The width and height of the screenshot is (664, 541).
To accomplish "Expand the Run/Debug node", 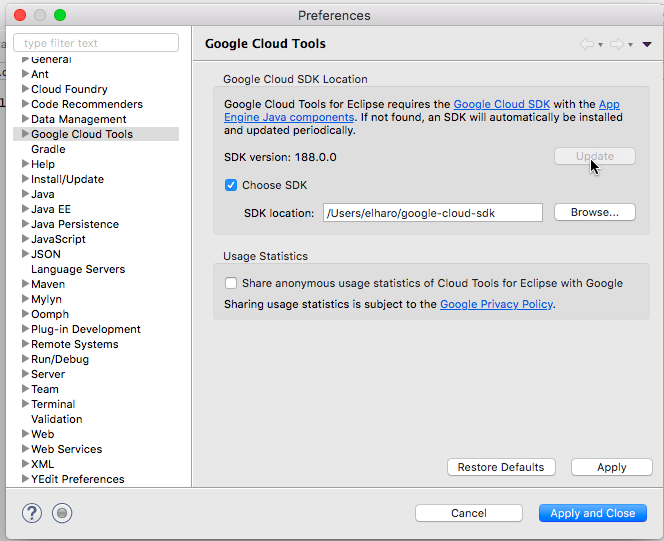I will (x=25, y=359).
